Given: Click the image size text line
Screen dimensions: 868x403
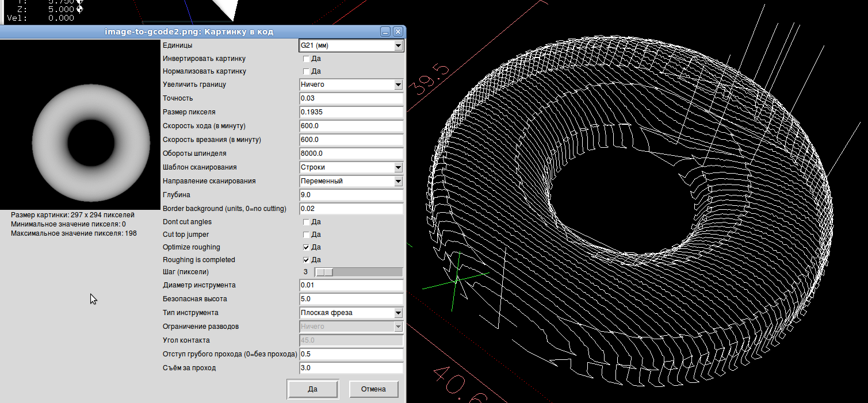Looking at the screenshot, I should click(72, 214).
